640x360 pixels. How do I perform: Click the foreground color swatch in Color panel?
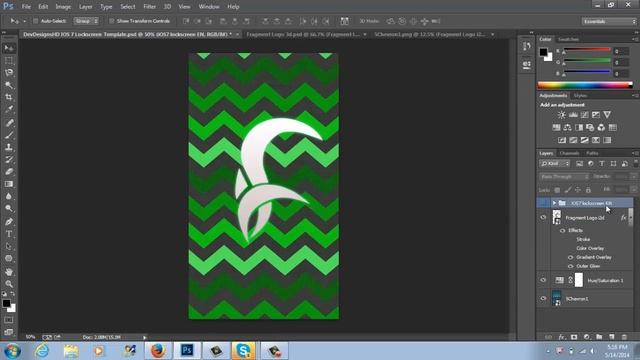pyautogui.click(x=543, y=52)
